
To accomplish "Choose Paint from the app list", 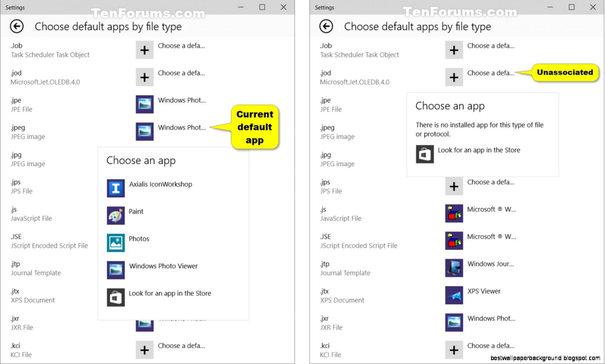I will pos(136,211).
